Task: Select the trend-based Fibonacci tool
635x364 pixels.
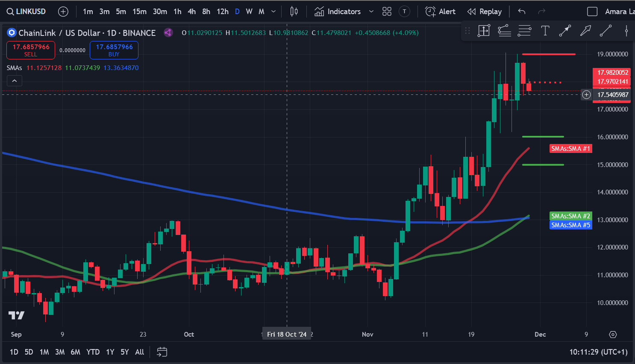Action: coord(504,30)
